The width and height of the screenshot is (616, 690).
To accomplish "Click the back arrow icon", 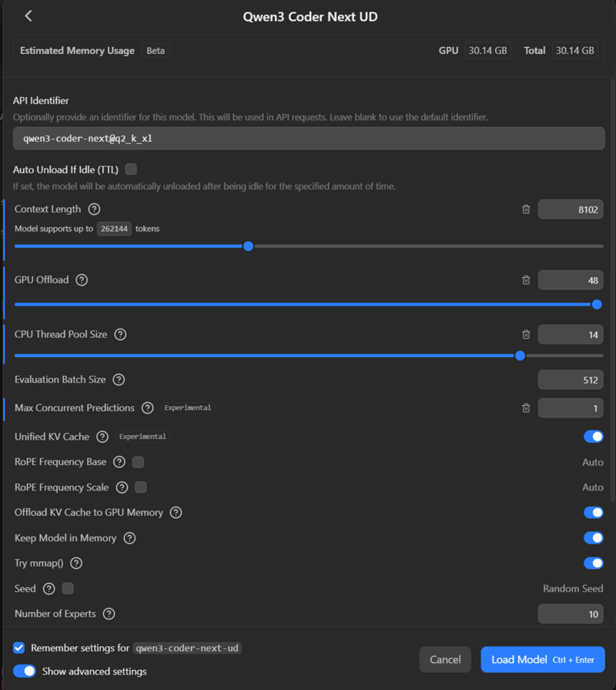I will tap(28, 16).
